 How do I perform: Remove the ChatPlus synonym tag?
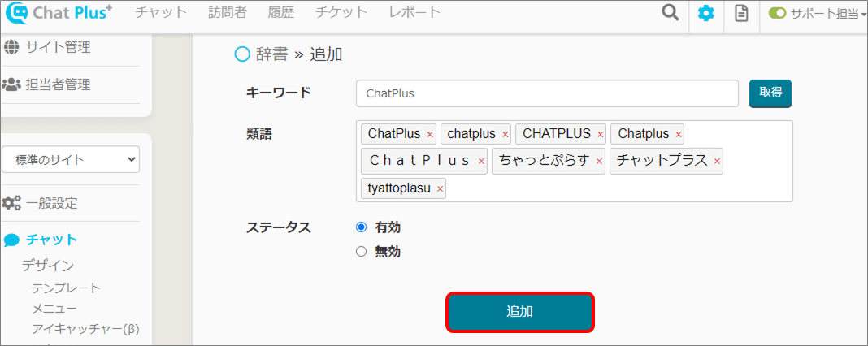click(430, 134)
